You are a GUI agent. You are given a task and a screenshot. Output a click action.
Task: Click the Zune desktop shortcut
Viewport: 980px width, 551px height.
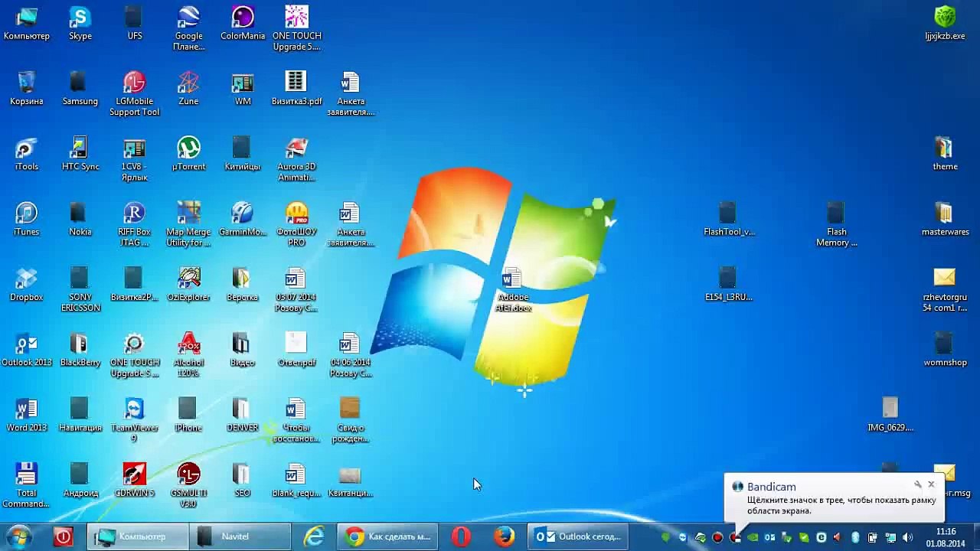click(188, 88)
